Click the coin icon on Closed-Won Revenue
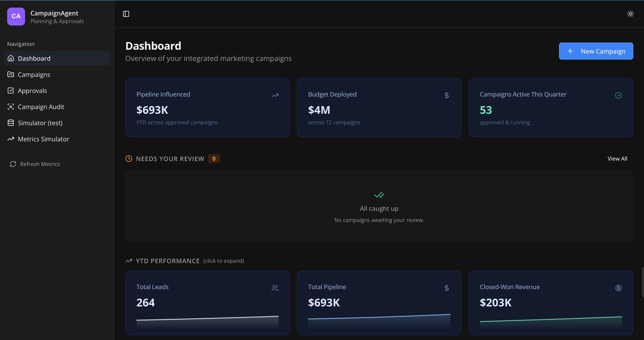644x340 pixels. (618, 288)
